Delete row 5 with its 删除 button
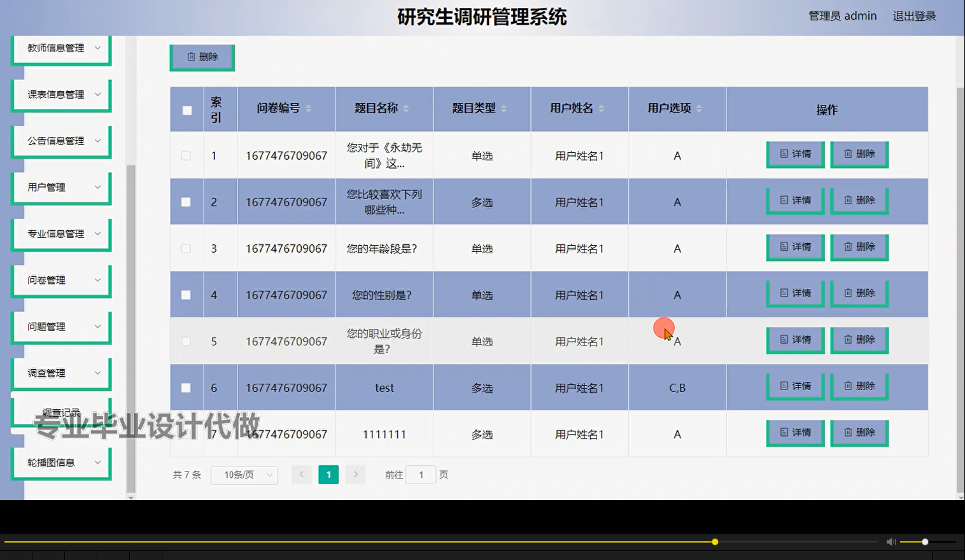The width and height of the screenshot is (965, 560). click(x=859, y=340)
